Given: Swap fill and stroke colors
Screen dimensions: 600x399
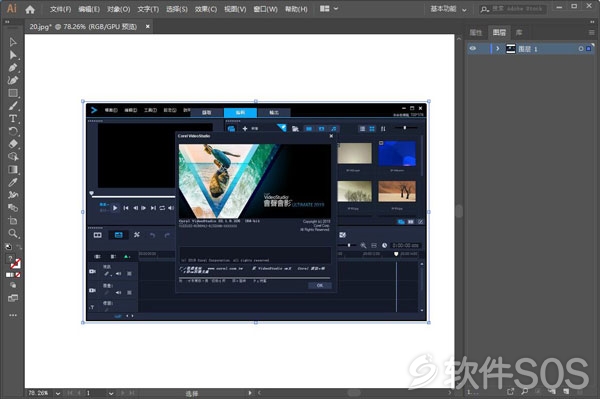Looking at the screenshot, I should click(18, 247).
